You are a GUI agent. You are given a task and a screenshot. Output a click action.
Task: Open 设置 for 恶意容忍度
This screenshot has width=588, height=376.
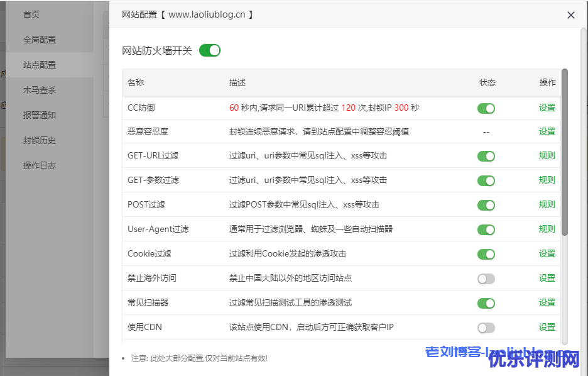[547, 132]
